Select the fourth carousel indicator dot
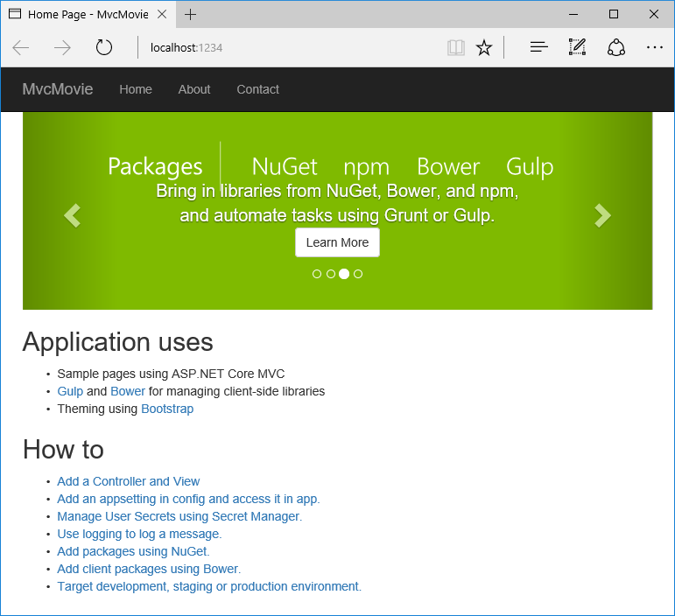The width and height of the screenshot is (675, 616). 358,274
